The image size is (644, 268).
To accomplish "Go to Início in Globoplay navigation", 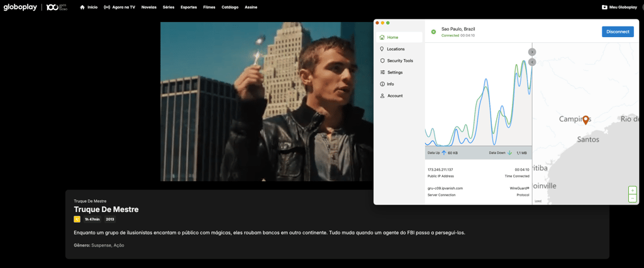I will coord(89,8).
